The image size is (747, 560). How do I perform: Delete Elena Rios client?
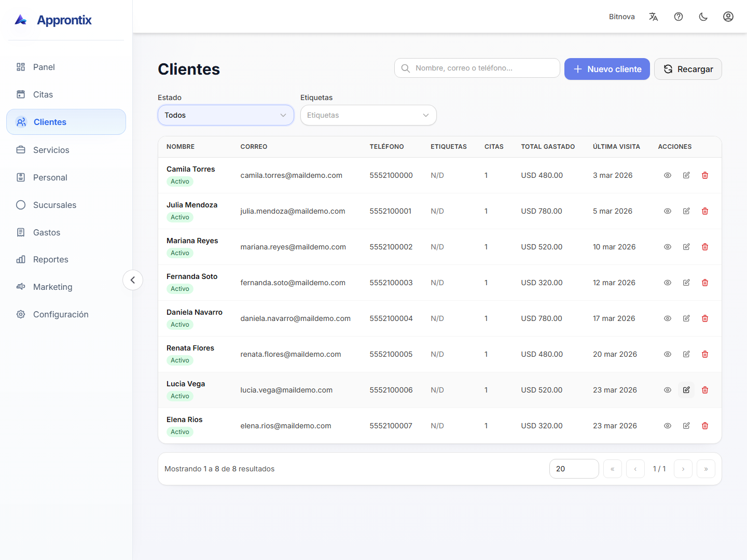pos(705,426)
